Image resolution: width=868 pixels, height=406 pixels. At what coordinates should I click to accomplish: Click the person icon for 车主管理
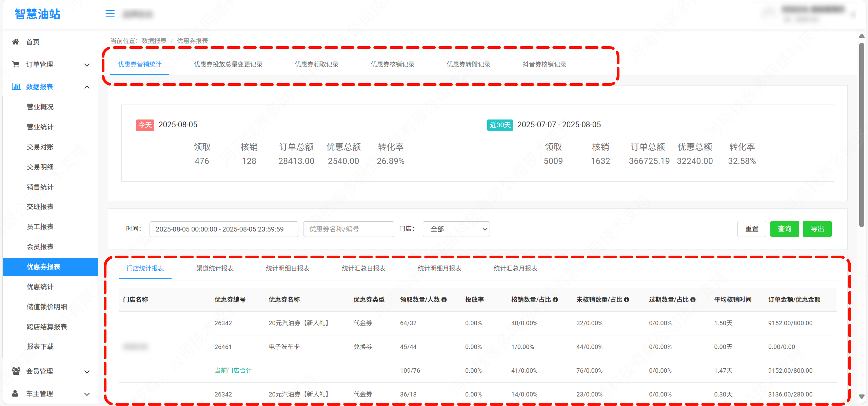tap(15, 393)
